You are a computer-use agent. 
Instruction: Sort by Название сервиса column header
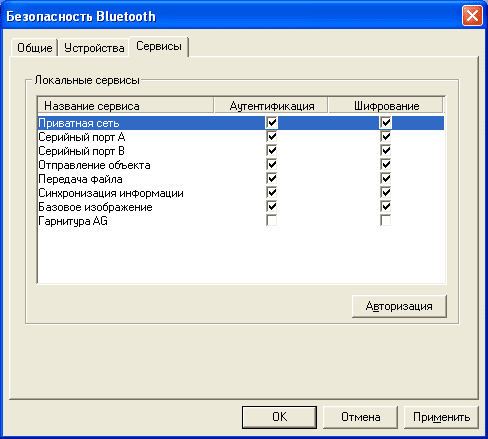(x=126, y=106)
